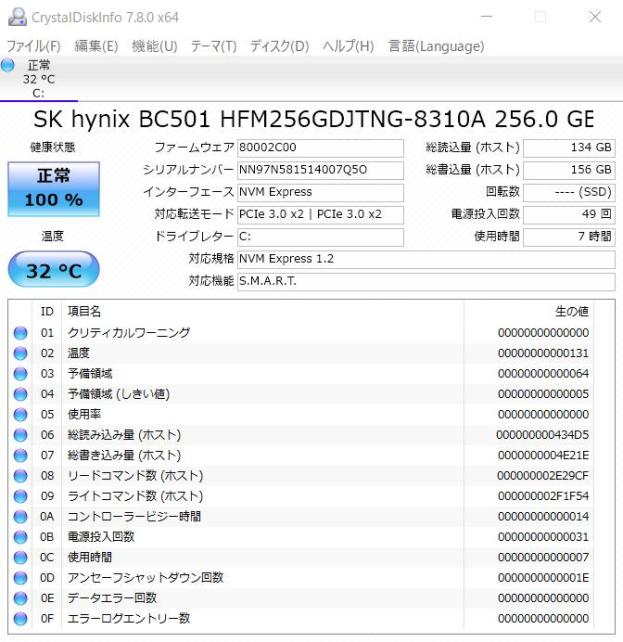Click the interface field NVM Express
Viewport: 623px width, 642px height.
pyautogui.click(x=320, y=192)
